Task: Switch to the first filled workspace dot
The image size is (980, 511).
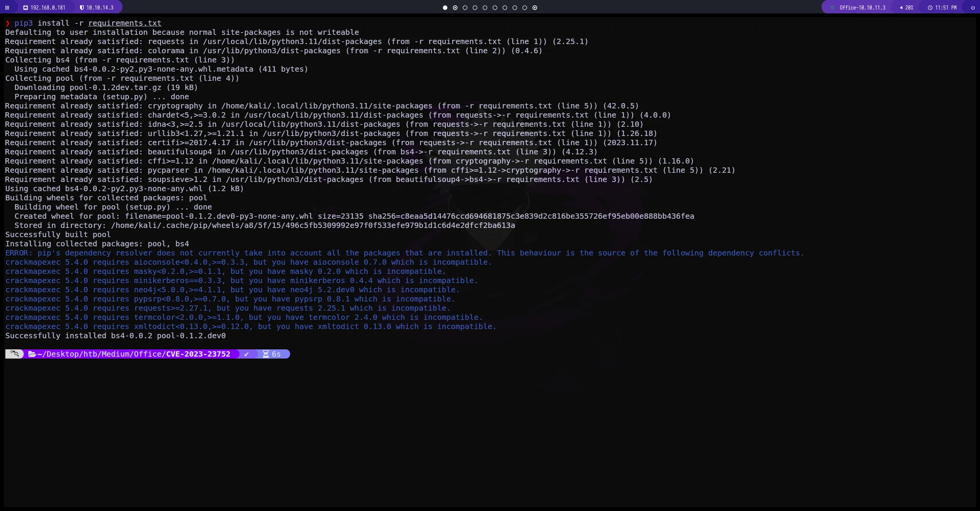Action: tap(445, 8)
